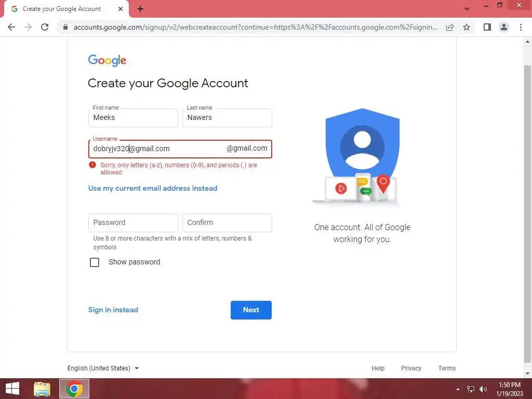
Task: Click the page vertical scrollbar
Action: (527, 214)
